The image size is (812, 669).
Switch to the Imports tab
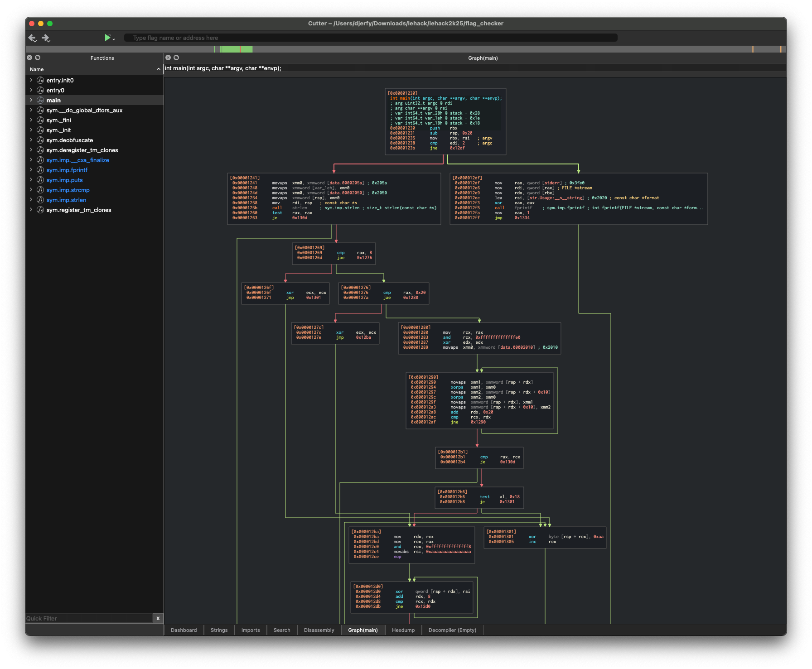tap(251, 630)
